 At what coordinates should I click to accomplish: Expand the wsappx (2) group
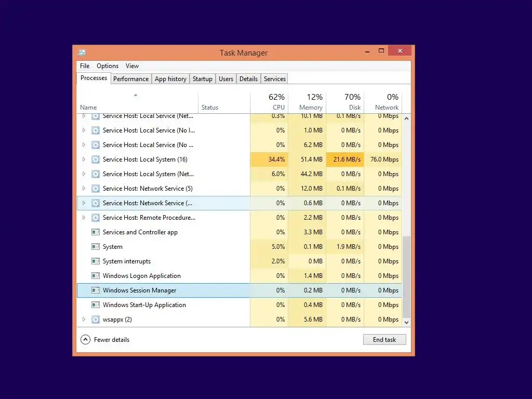pyautogui.click(x=84, y=320)
